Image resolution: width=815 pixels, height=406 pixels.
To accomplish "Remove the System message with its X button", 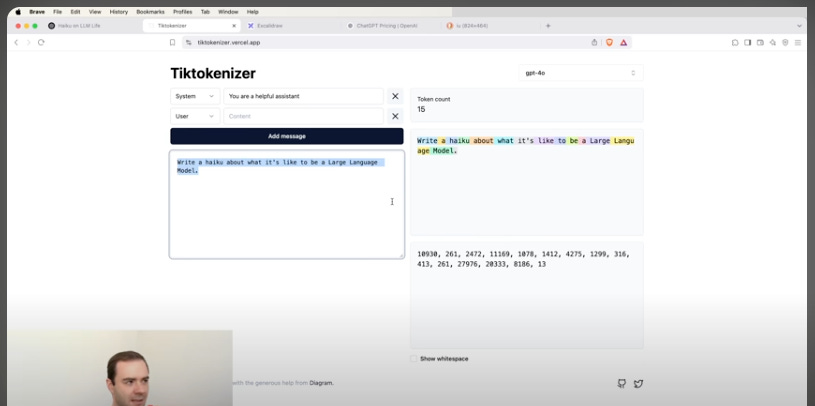I will [x=395, y=96].
